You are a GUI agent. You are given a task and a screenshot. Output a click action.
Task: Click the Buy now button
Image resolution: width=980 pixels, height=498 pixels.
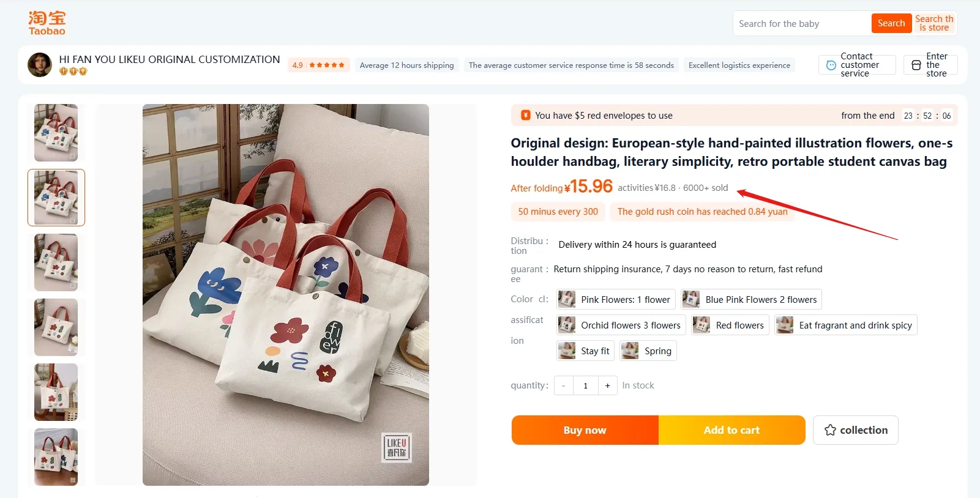click(585, 430)
